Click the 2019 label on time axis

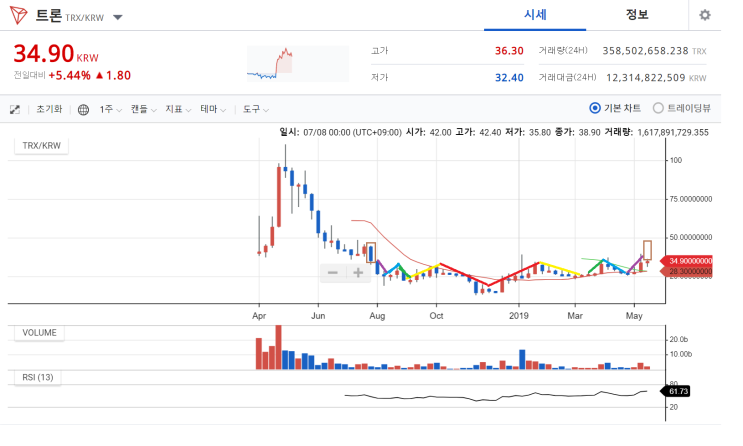[518, 316]
